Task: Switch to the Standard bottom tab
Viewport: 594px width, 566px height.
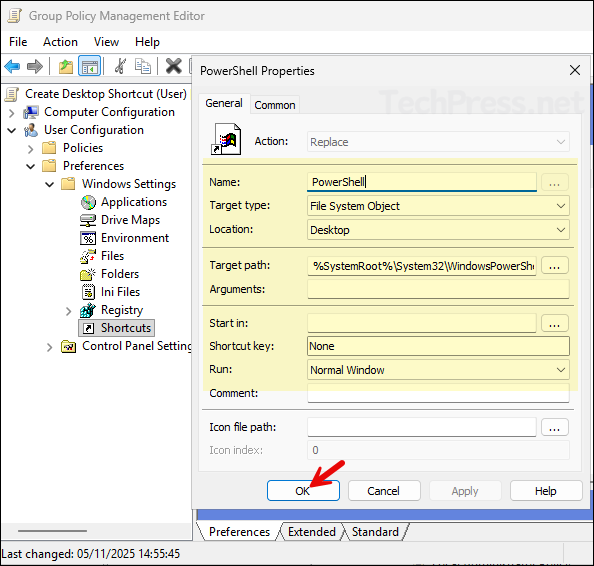Action: 375,532
